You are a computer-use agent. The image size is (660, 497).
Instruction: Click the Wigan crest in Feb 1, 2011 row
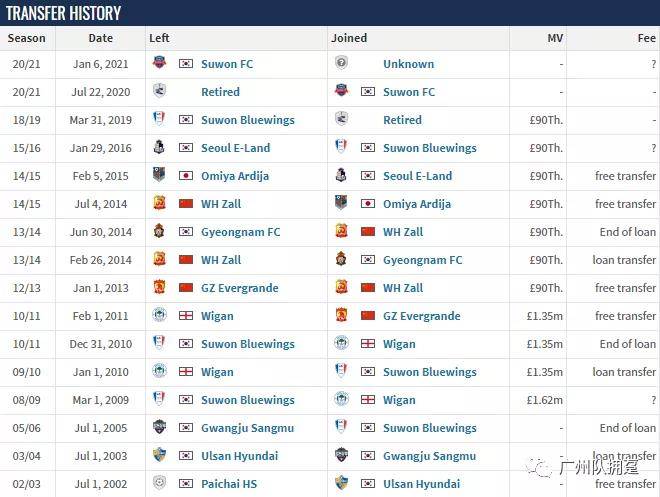[159, 315]
